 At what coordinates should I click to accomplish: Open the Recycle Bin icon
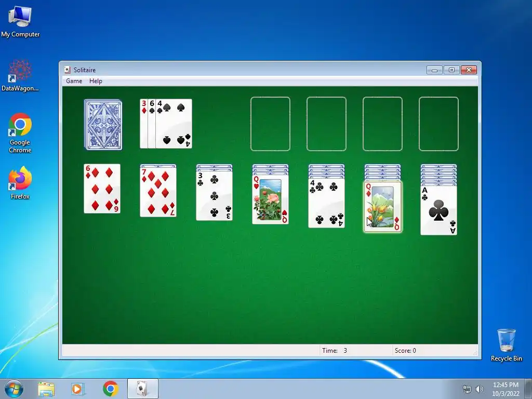click(x=506, y=345)
